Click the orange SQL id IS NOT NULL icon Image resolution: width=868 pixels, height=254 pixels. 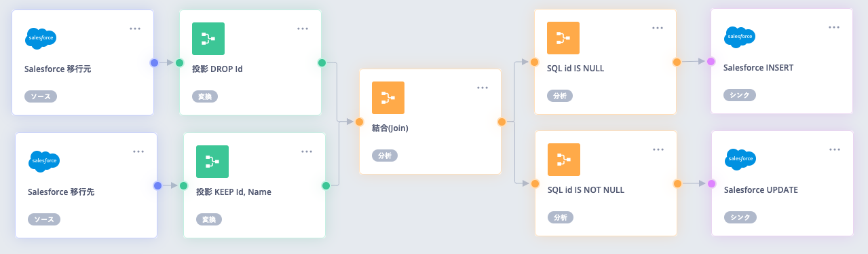click(564, 160)
